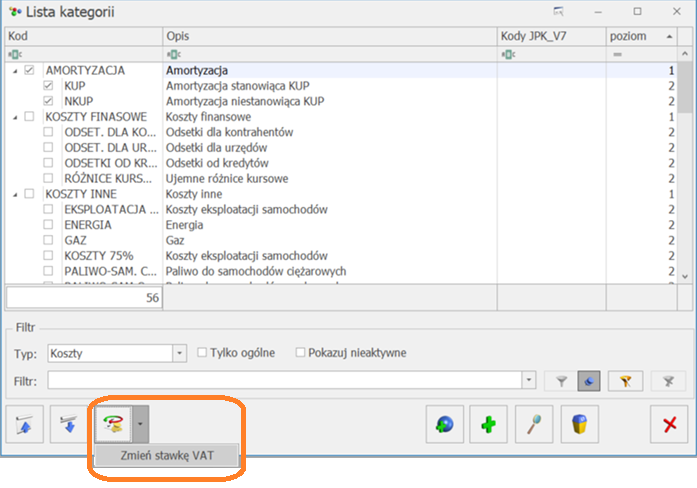Click the add general category globe icon
Viewport: 697px width, 488px height.
445,424
